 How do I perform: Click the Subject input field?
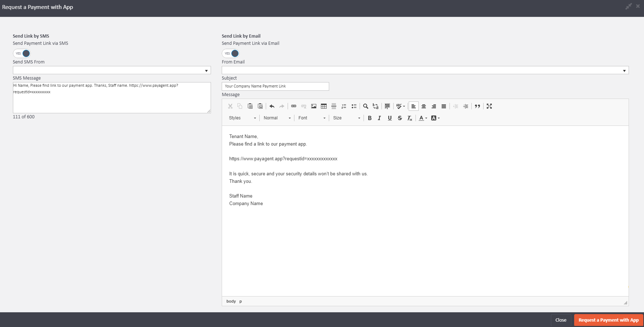(x=275, y=86)
